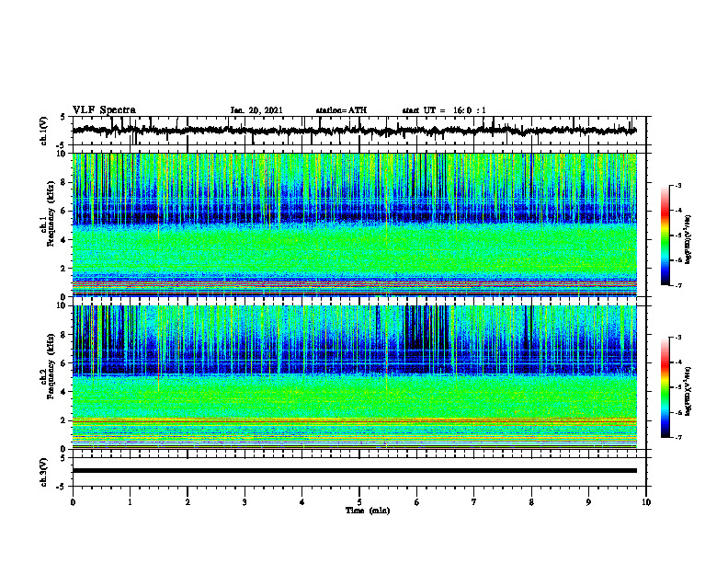Click the "VLF Spectra" plot title

[x=104, y=110]
